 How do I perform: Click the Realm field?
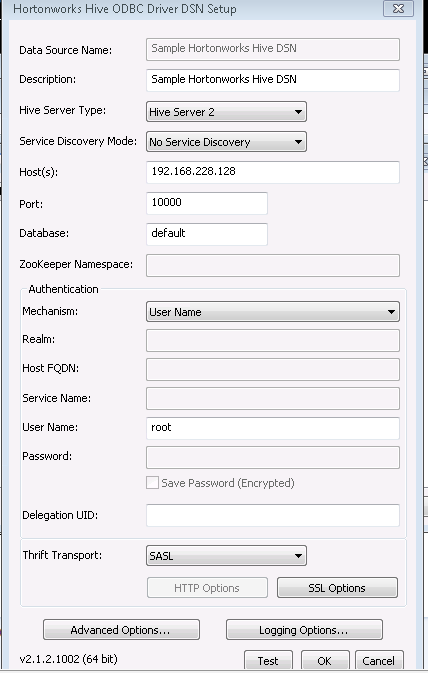pyautogui.click(x=273, y=340)
